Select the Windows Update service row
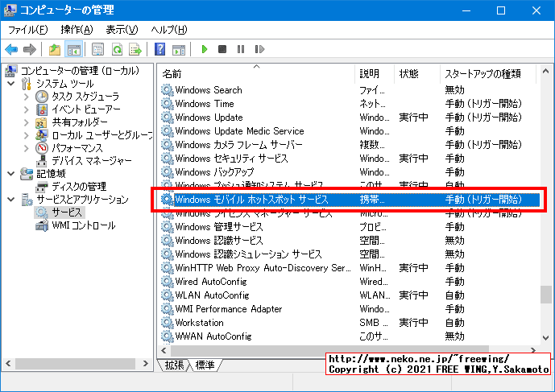Viewport: 555px width, 392px height. 350,118
